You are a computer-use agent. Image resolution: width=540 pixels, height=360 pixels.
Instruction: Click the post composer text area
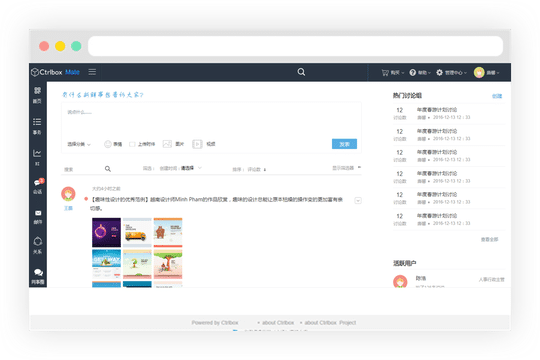click(x=211, y=122)
